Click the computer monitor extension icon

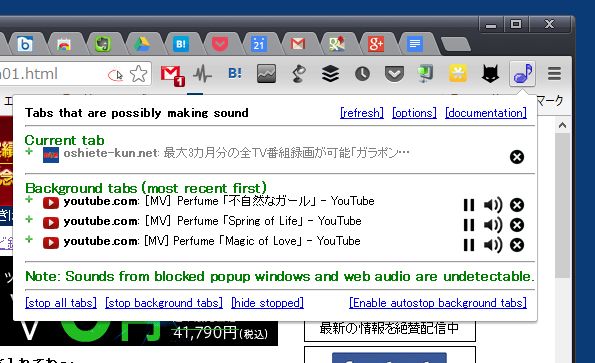[426, 74]
